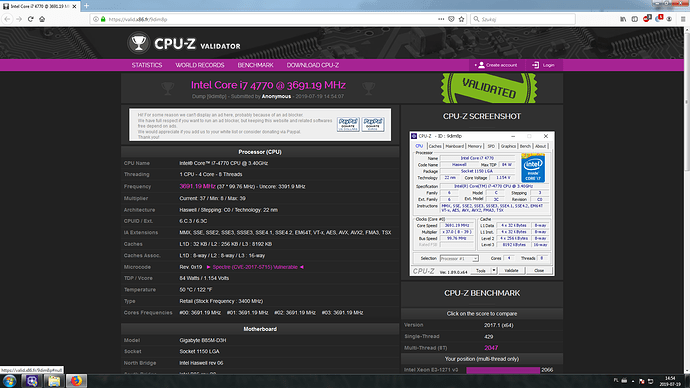Click DOWNLOAD CPU-Z link
The height and width of the screenshot is (388, 690).
click(x=313, y=65)
